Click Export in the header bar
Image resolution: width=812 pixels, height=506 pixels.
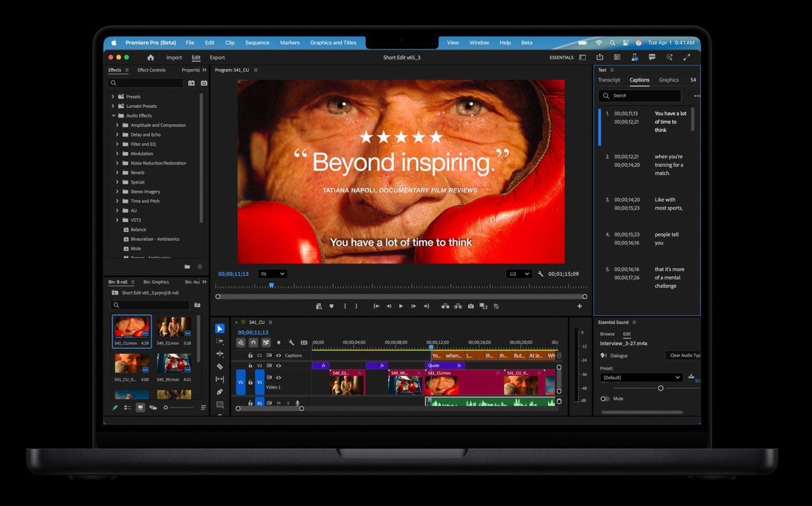coord(217,57)
